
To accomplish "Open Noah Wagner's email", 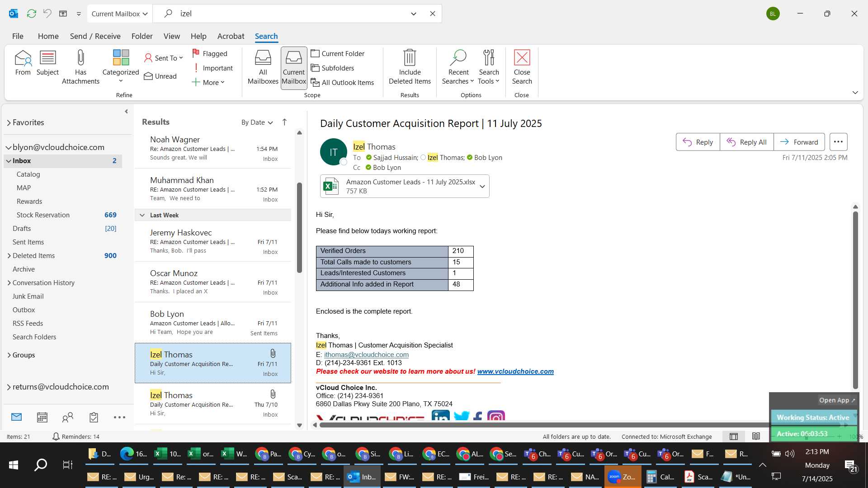I will pos(212,148).
